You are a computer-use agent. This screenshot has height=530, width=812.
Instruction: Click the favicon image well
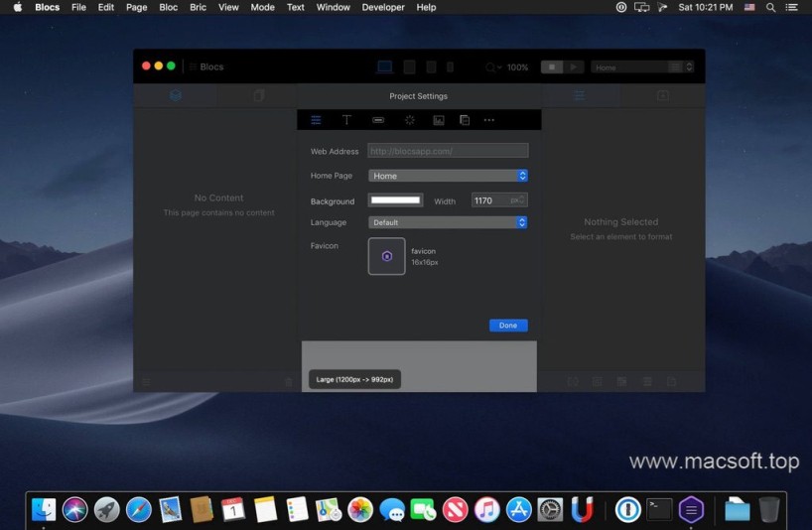387,256
